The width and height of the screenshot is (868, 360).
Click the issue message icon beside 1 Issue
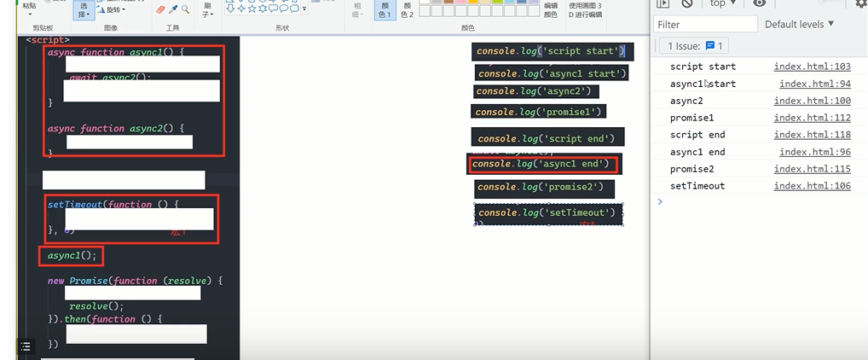(709, 46)
